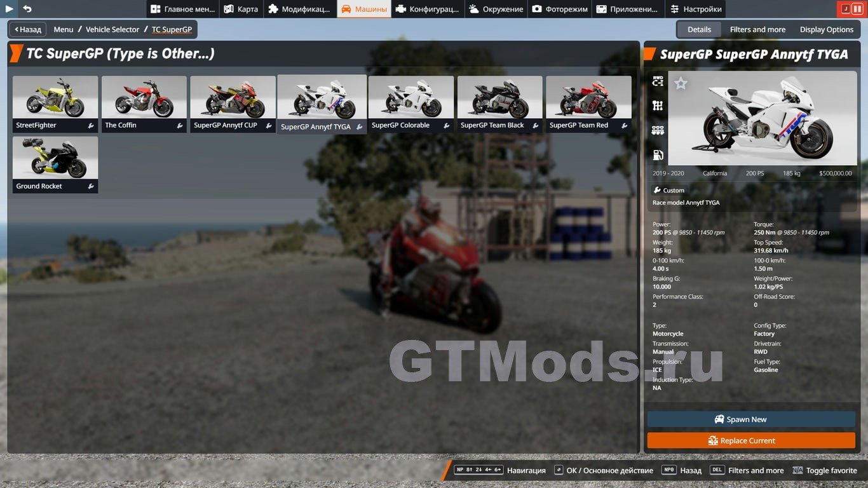Select the Details view toggle
Image resolution: width=868 pixels, height=488 pixels.
699,29
